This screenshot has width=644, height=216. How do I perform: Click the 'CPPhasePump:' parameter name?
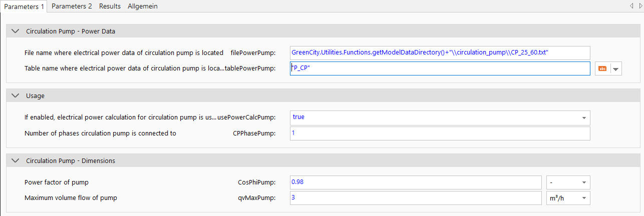point(254,133)
